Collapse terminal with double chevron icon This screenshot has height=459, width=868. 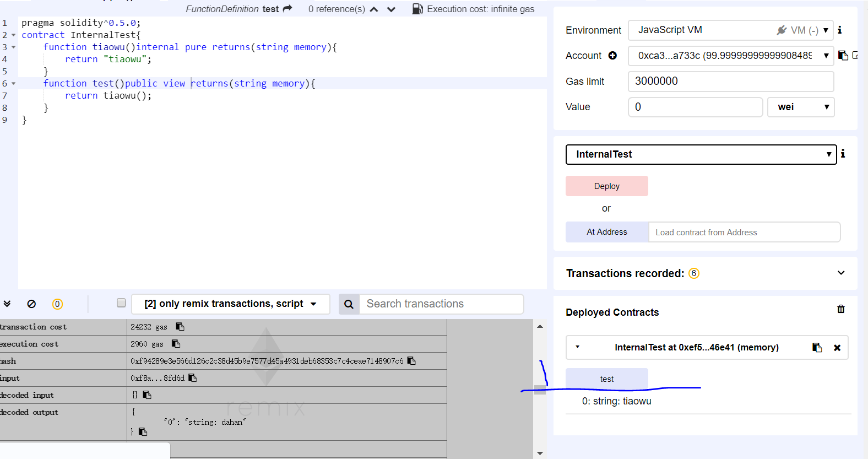(7, 304)
